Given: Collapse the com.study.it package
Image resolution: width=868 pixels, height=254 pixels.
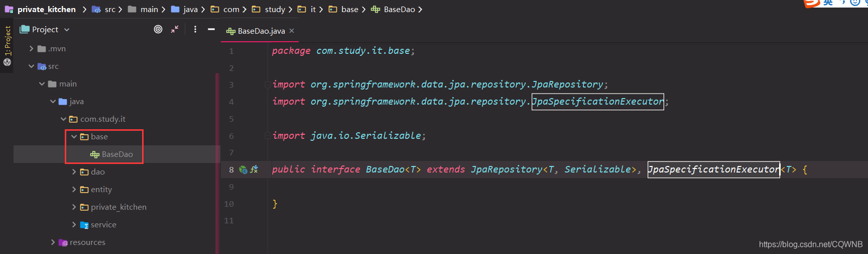Looking at the screenshot, I should tap(63, 119).
